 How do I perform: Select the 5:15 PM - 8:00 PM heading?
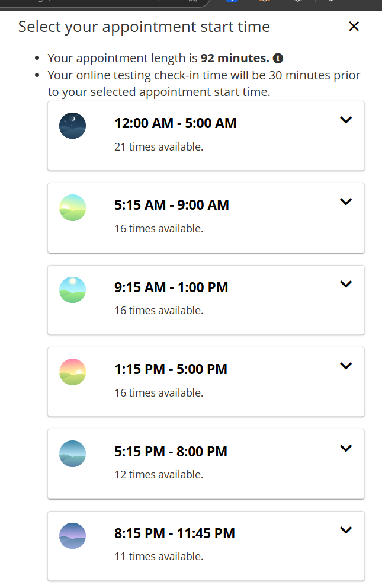[x=171, y=452]
